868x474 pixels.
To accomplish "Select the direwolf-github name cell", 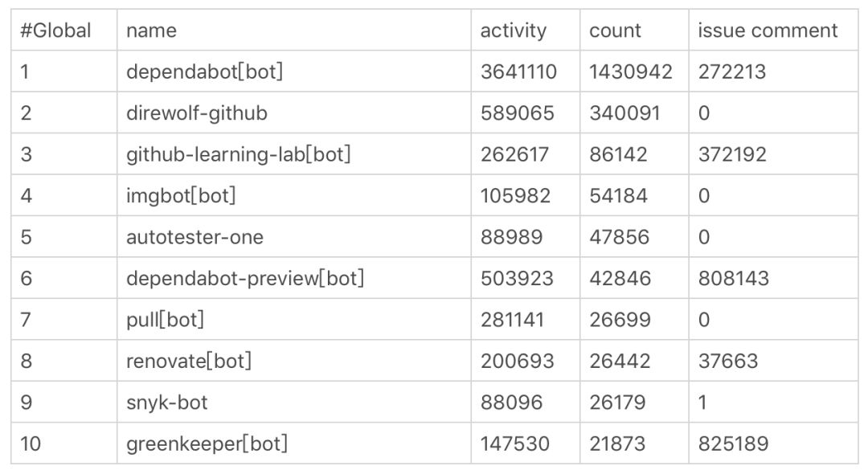I will [196, 113].
